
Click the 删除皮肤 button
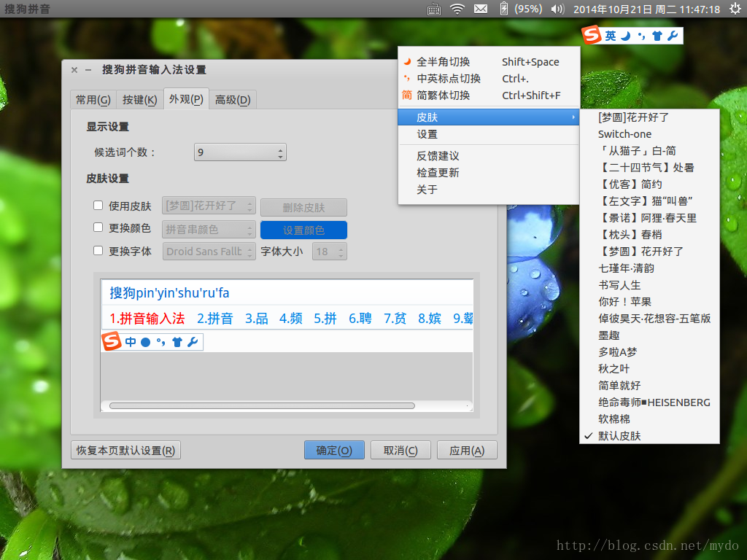tap(304, 208)
